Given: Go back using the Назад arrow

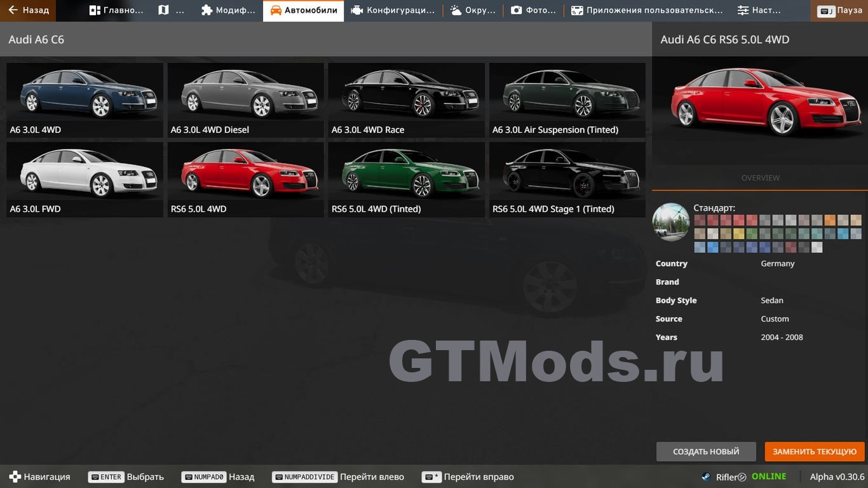Looking at the screenshot, I should [x=28, y=10].
